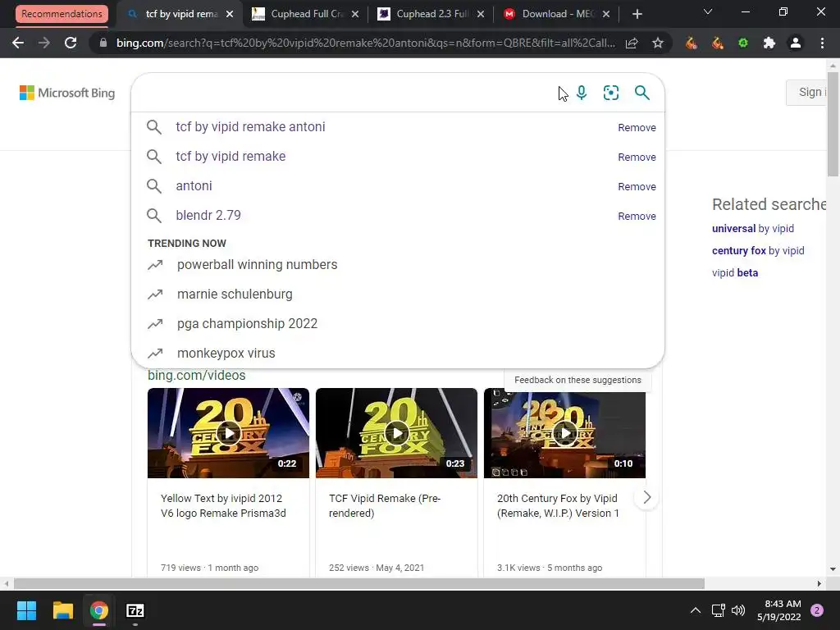Viewport: 840px width, 630px height.
Task: Close the Download - MEGA tab
Action: [x=606, y=14]
